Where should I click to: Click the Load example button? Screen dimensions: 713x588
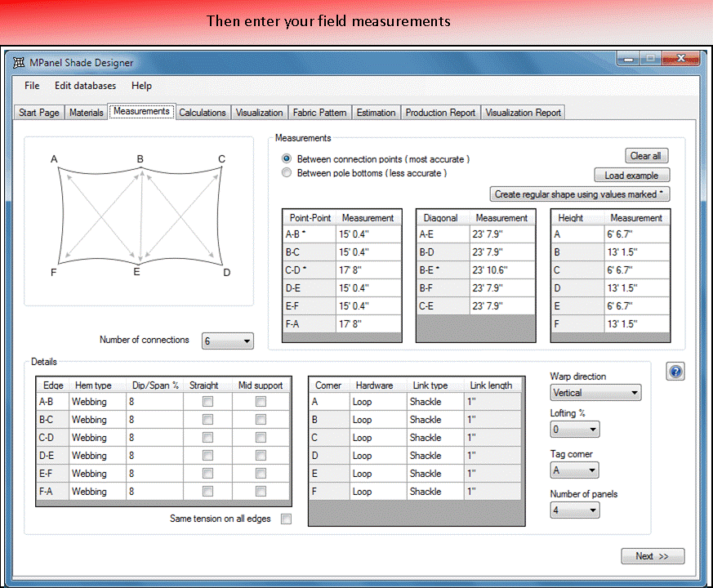[631, 175]
